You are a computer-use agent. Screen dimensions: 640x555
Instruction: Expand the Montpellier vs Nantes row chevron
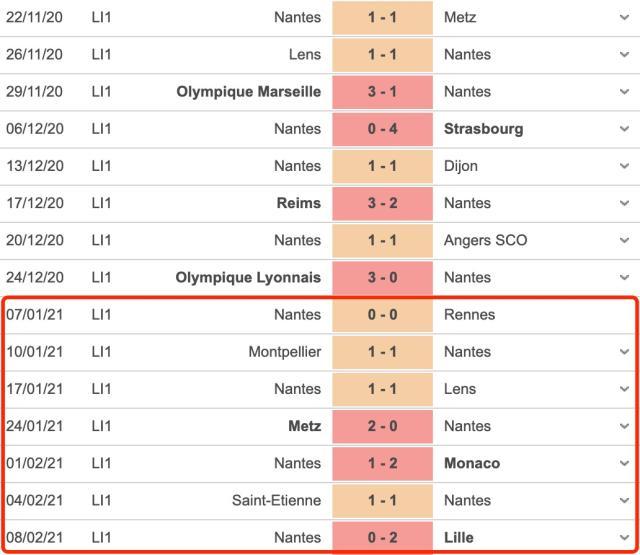click(x=624, y=352)
